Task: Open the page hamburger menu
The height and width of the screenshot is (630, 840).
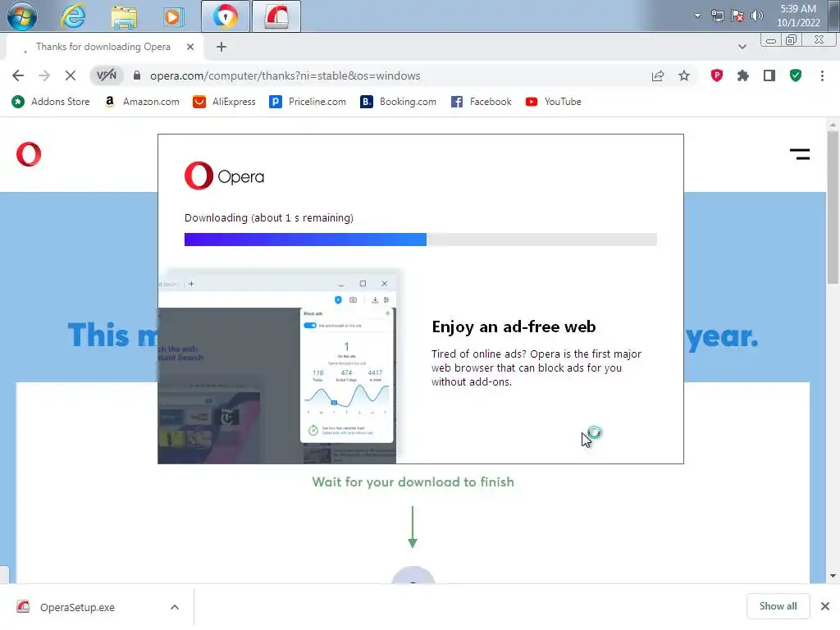Action: click(x=800, y=154)
